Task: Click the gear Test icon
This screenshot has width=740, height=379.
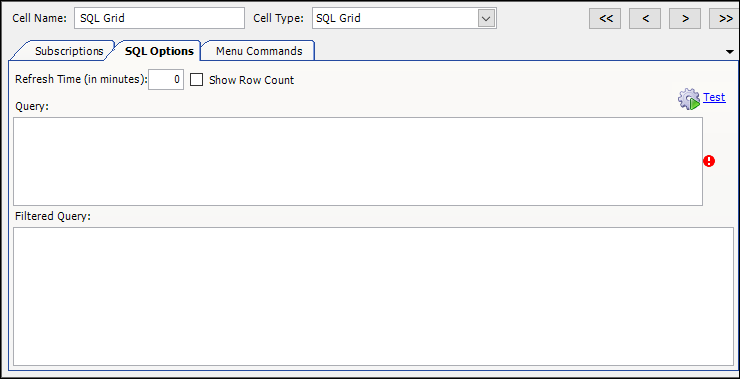Action: click(x=690, y=99)
